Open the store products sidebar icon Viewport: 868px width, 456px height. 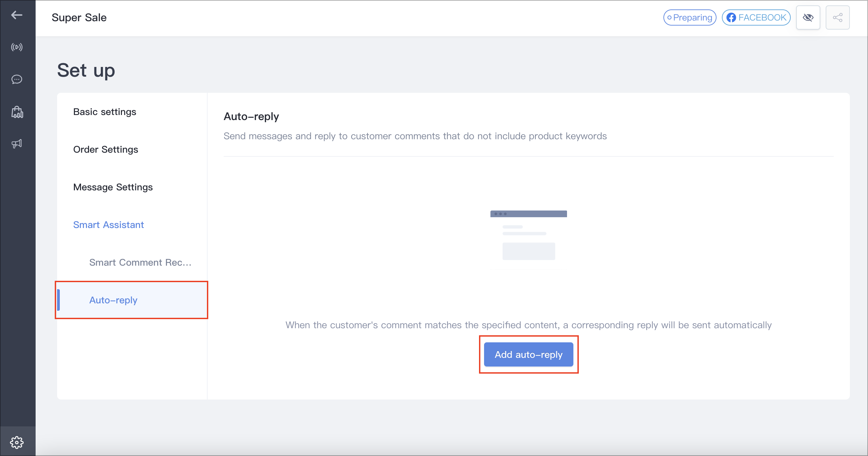tap(17, 112)
